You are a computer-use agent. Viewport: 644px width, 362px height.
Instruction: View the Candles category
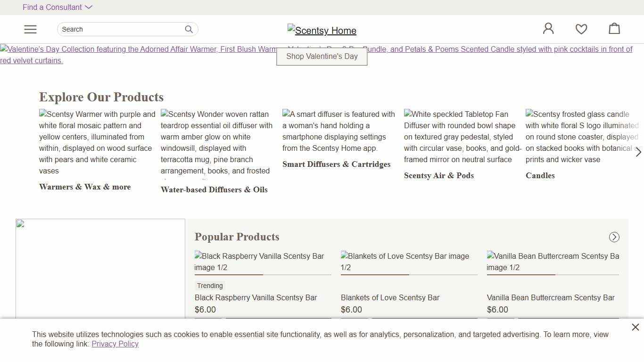540,175
